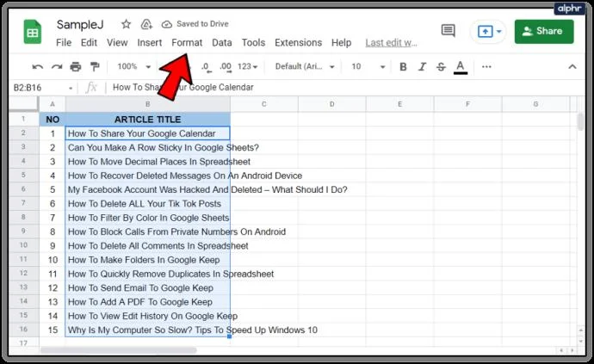Open the Format menu
Viewport: 594px width, 364px height.
pos(187,42)
